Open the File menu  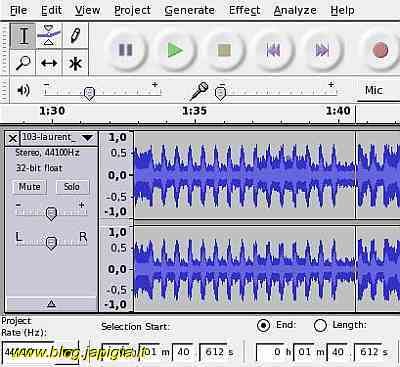tap(18, 11)
